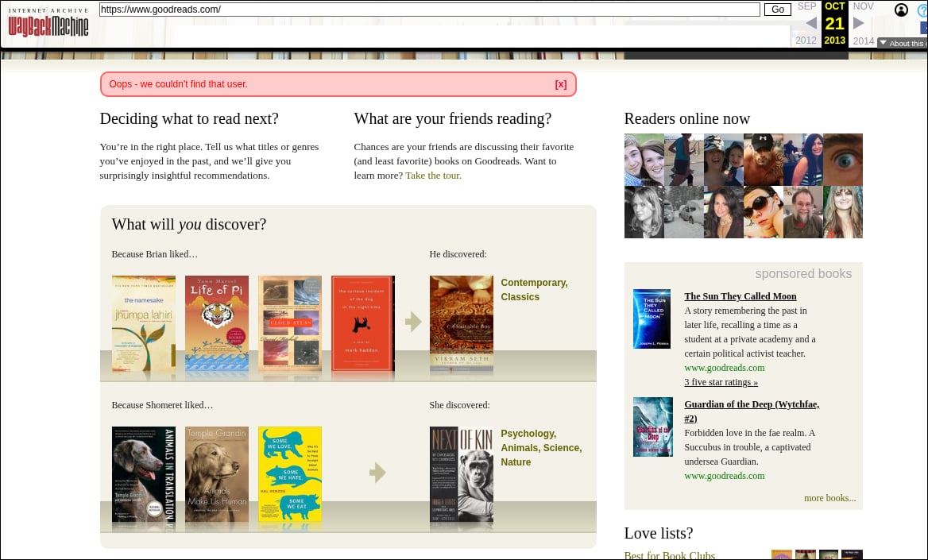Viewport: 928px width, 560px height.
Task: Click goodreads.com link under first sponsored book
Action: click(725, 368)
